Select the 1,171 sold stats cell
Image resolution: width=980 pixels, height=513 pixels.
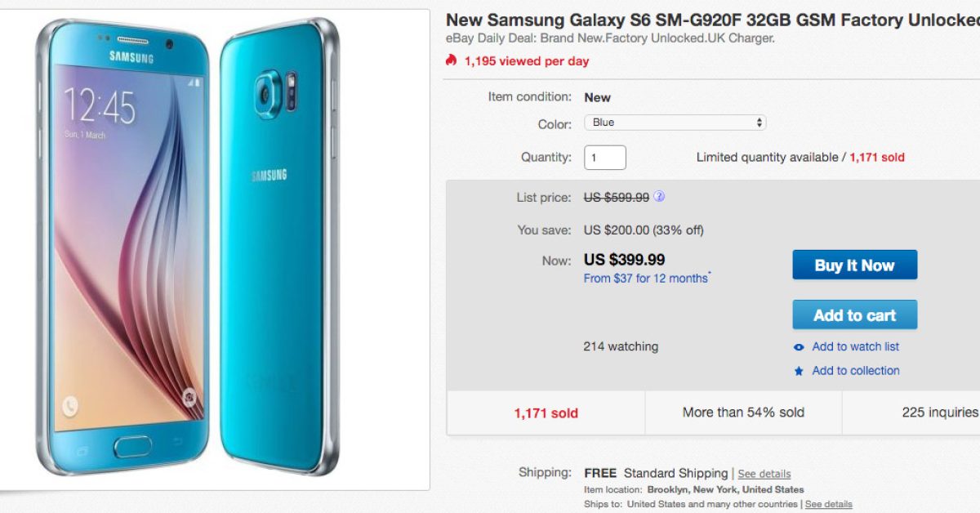(x=546, y=413)
